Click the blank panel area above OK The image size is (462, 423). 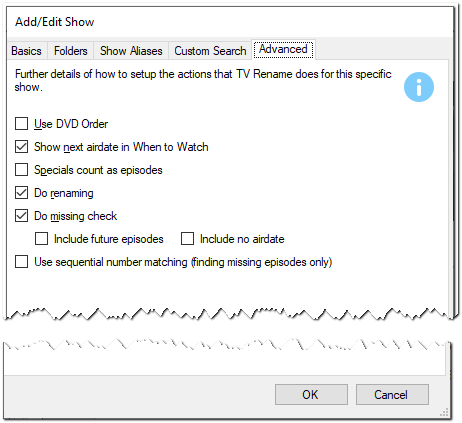pyautogui.click(x=225, y=362)
